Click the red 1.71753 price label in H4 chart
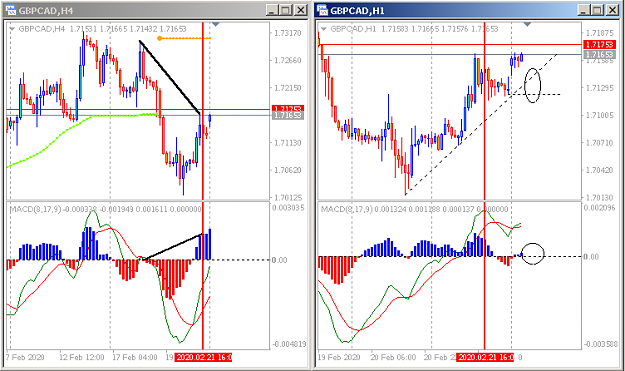 pos(288,108)
